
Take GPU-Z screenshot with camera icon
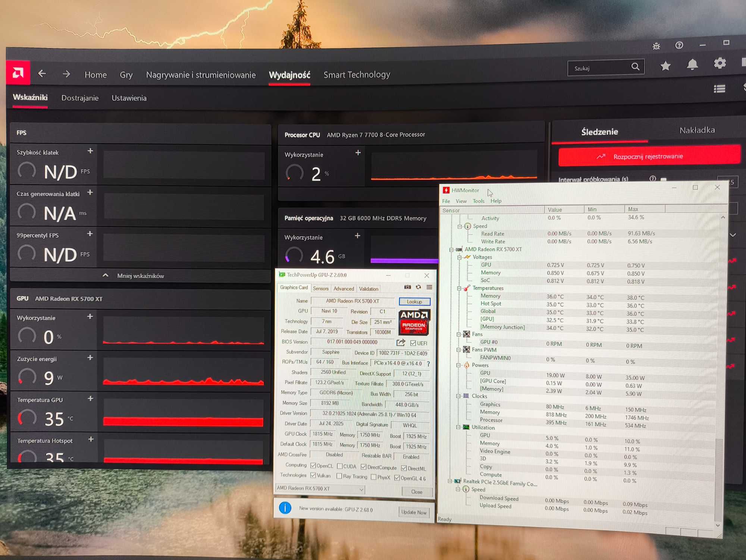407,287
